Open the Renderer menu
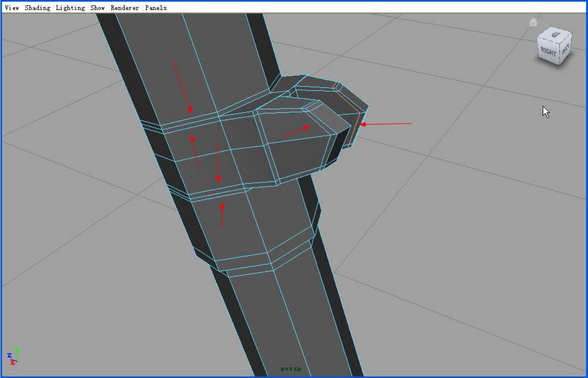The image size is (588, 378). click(x=125, y=8)
